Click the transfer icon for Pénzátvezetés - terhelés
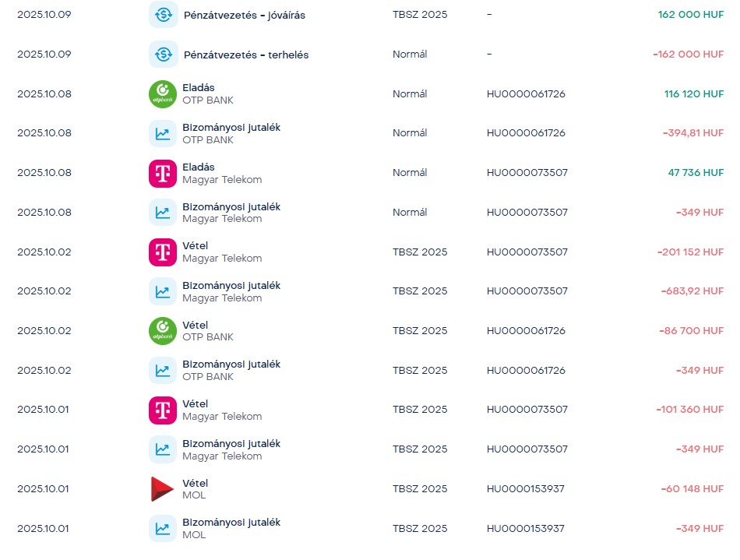 click(x=163, y=55)
